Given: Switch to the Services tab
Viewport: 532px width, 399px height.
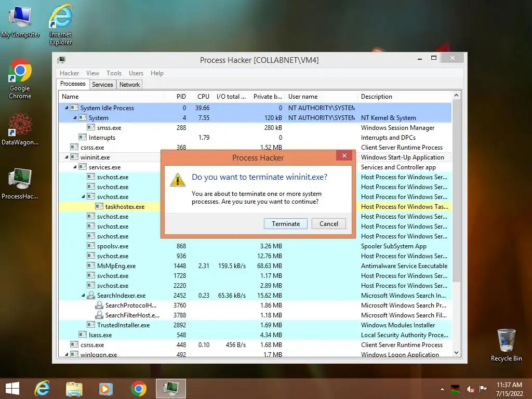Looking at the screenshot, I should point(102,85).
